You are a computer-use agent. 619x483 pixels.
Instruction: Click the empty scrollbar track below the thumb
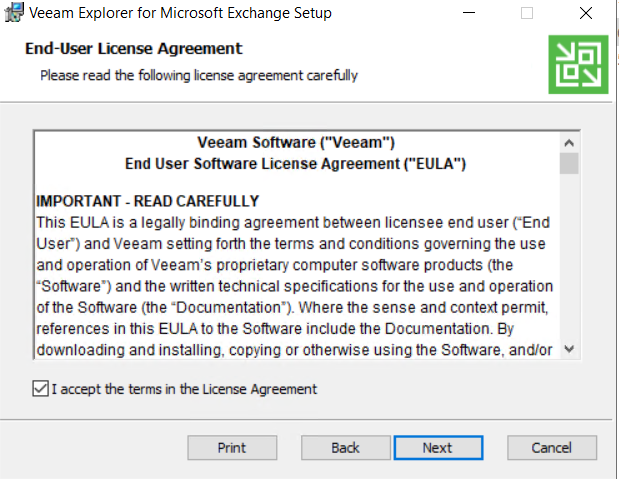pos(569,257)
